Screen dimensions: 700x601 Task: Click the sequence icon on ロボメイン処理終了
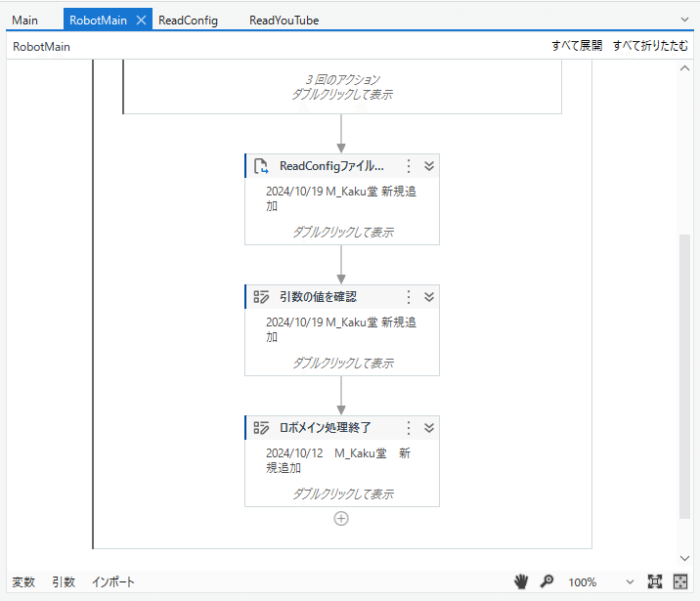[x=261, y=428]
